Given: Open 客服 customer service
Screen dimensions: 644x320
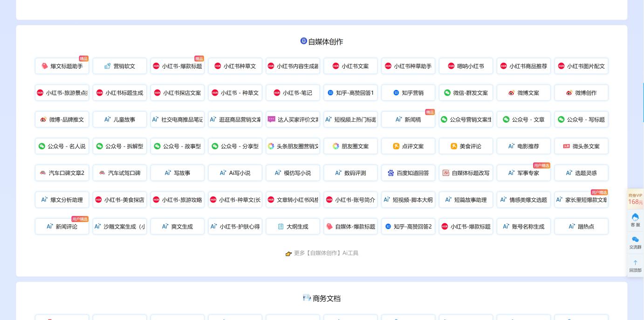Looking at the screenshot, I should point(635,220).
